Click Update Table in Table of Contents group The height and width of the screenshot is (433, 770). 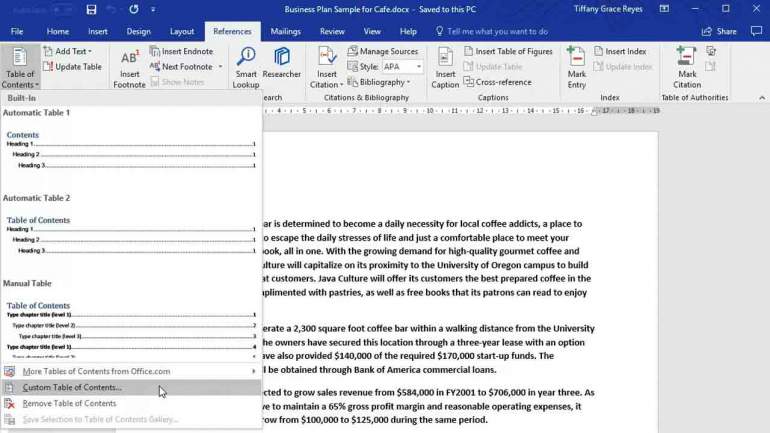coord(73,67)
